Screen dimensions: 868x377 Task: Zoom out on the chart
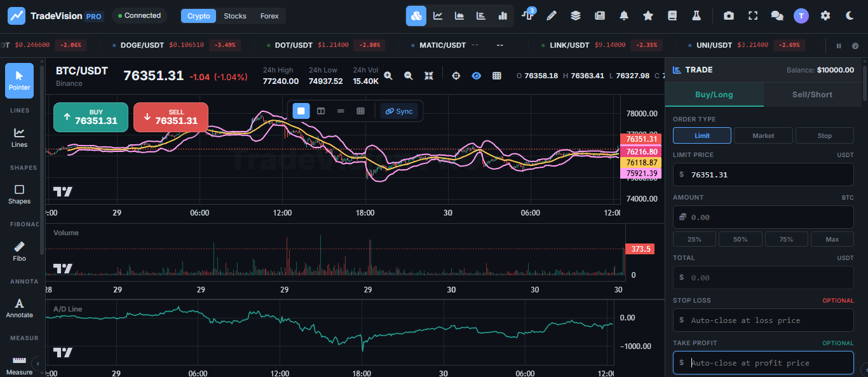tap(409, 76)
